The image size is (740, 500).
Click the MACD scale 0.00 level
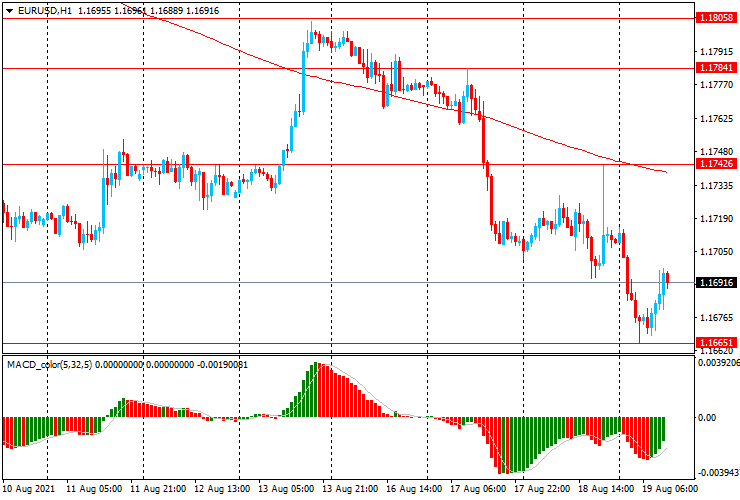coord(706,417)
